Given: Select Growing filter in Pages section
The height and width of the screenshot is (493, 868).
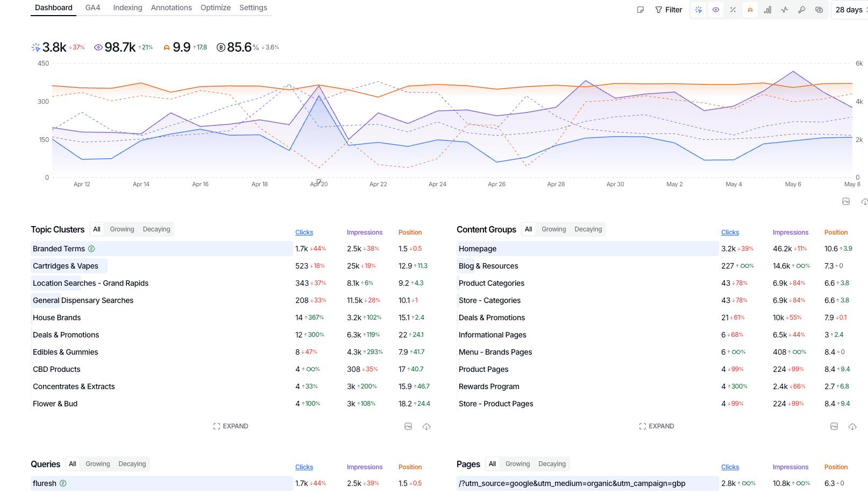Looking at the screenshot, I should pyautogui.click(x=517, y=464).
